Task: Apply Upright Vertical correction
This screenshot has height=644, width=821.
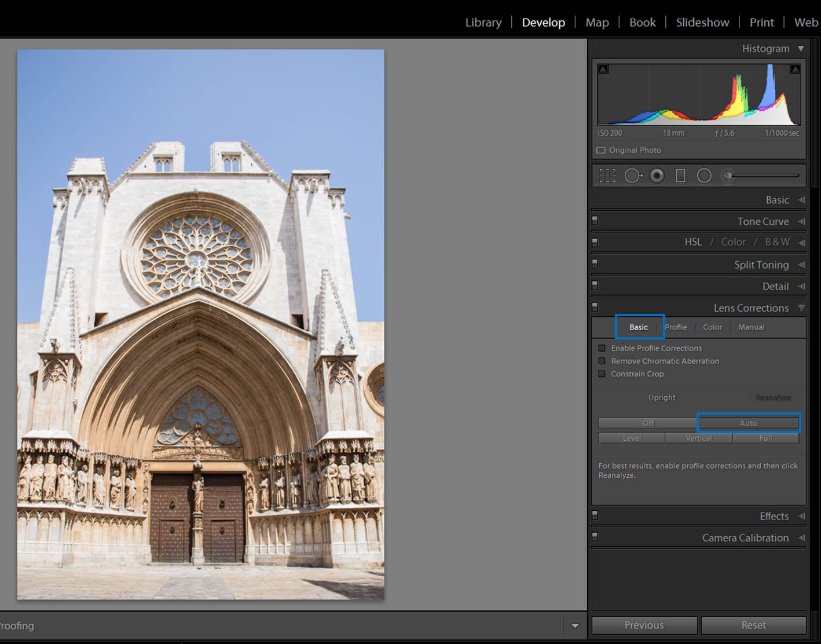Action: [x=698, y=438]
